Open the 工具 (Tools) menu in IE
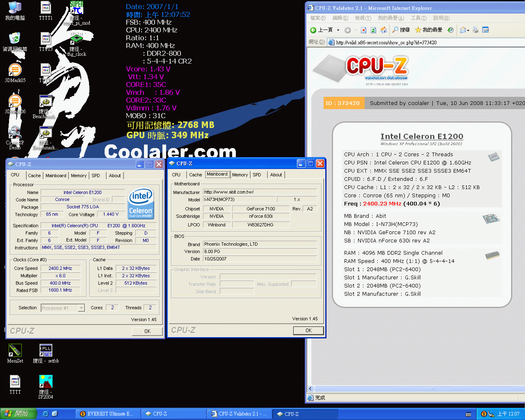Viewport: 525px width, 420px height. tap(418, 18)
